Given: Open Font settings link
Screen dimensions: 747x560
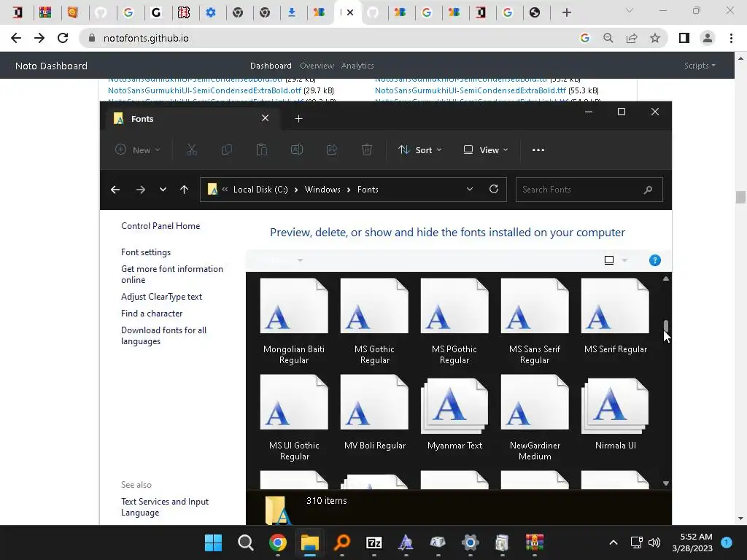Looking at the screenshot, I should [x=146, y=252].
